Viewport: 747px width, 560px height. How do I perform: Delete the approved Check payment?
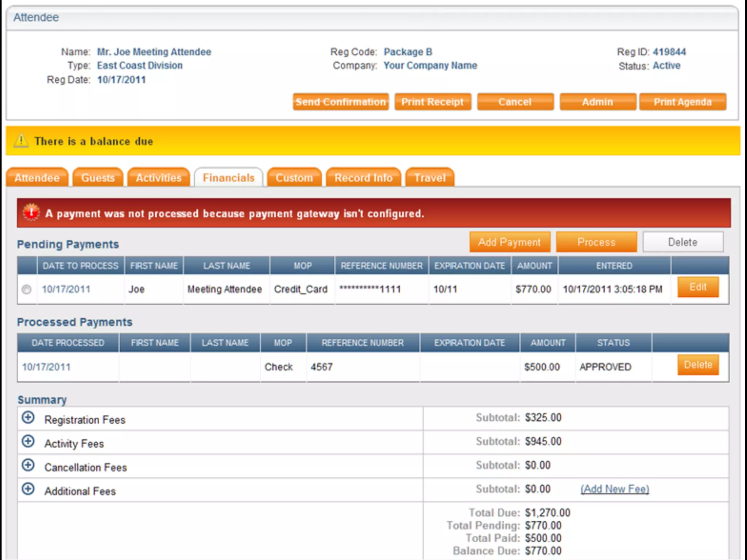point(698,365)
